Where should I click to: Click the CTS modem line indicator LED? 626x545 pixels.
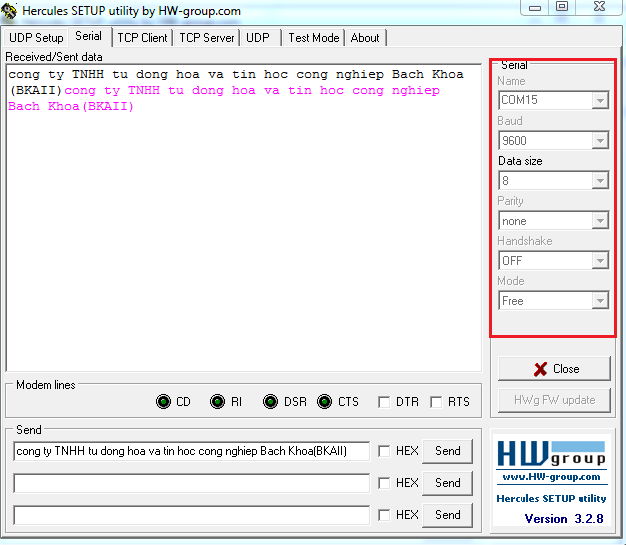tap(324, 401)
